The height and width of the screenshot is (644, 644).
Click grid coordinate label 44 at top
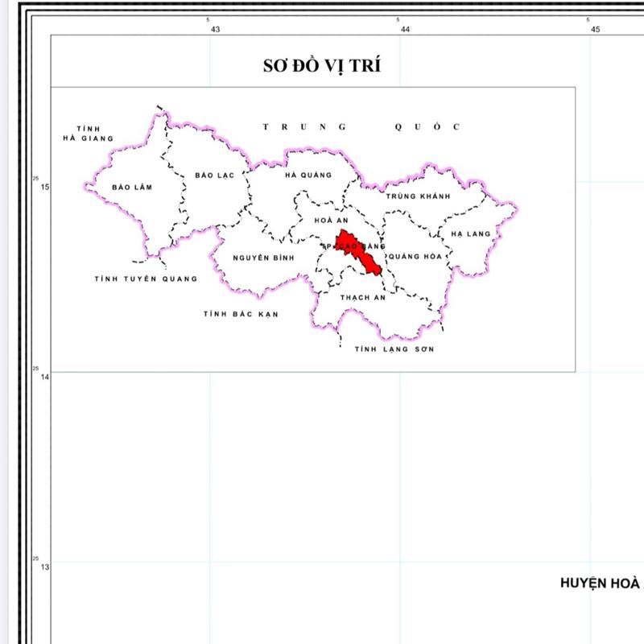click(x=406, y=29)
